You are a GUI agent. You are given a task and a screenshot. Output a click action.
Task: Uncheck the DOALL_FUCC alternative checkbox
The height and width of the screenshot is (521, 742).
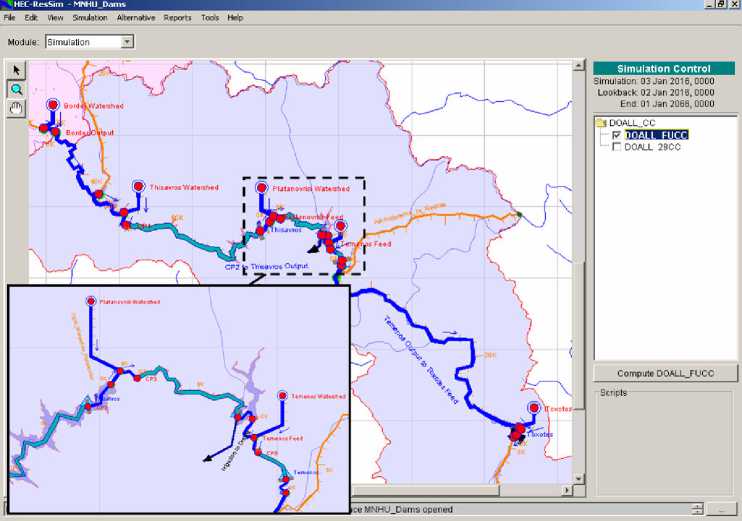[x=616, y=135]
